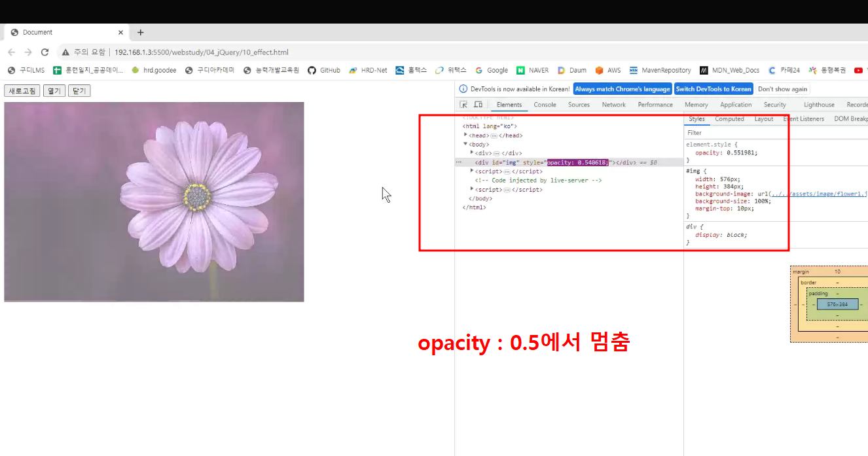This screenshot has height=456, width=868.
Task: Open the Daum bookmark
Action: (x=572, y=70)
